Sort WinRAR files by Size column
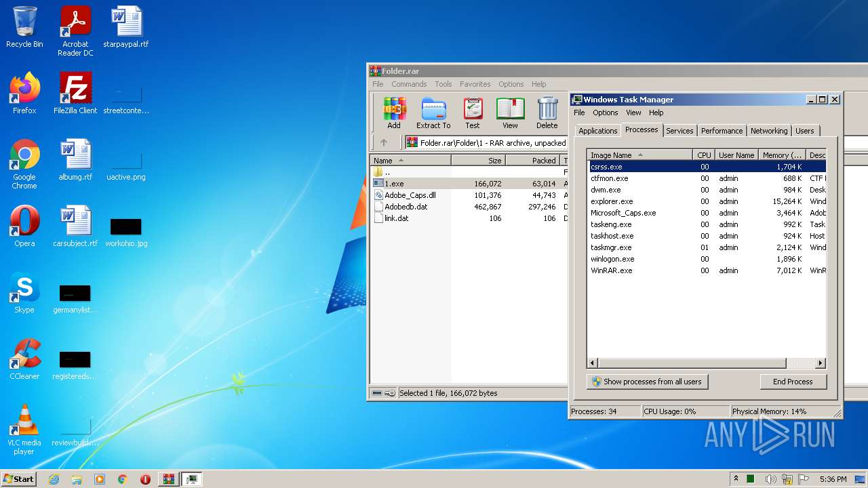Screen dimensions: 868x488 [x=478, y=161]
